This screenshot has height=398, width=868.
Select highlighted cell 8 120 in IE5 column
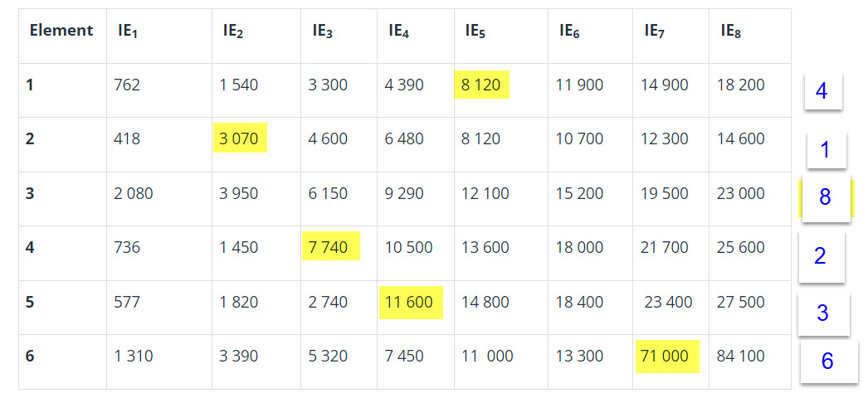click(x=481, y=85)
